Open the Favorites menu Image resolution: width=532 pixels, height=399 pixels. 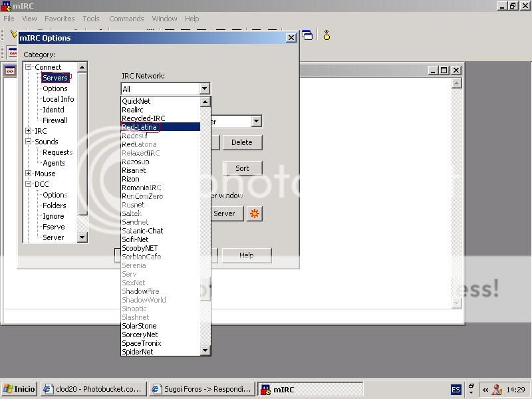tap(59, 19)
